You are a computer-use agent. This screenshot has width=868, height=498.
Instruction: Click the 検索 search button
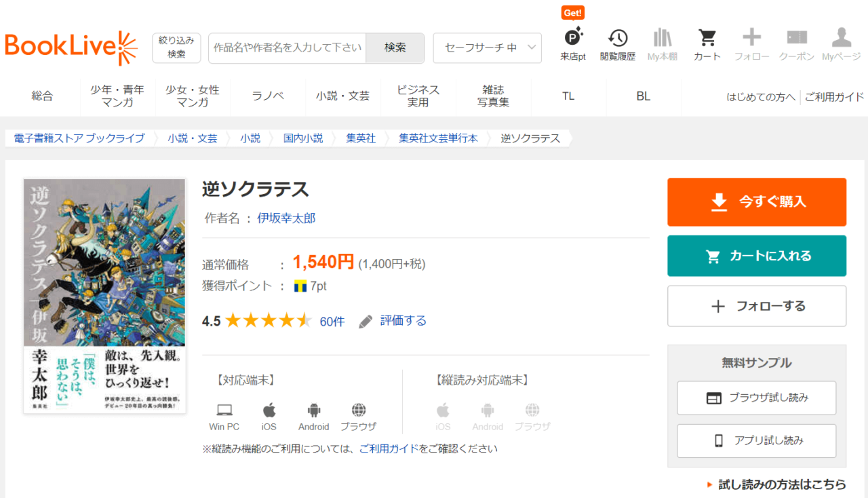(x=395, y=47)
